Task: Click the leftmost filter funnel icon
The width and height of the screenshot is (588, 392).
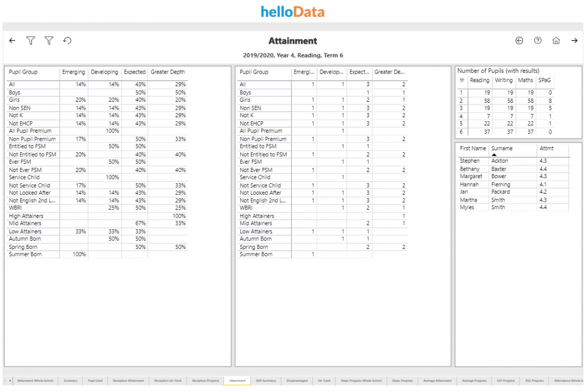Action: [30, 41]
